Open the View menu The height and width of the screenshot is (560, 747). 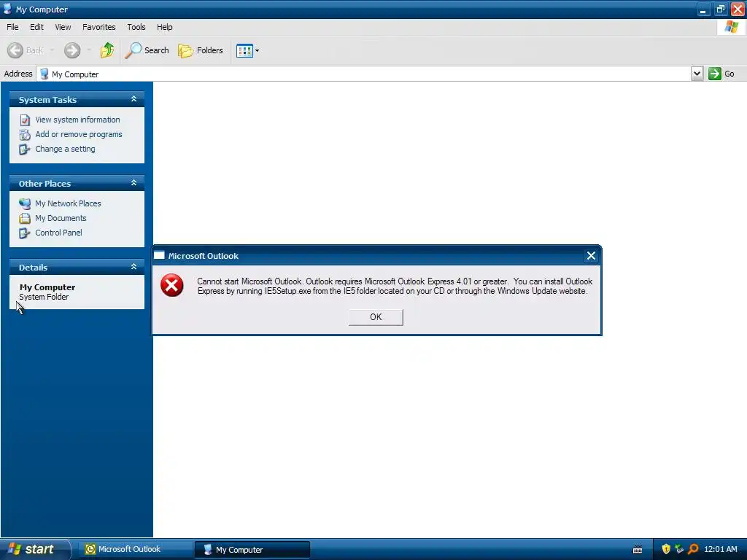coord(63,27)
